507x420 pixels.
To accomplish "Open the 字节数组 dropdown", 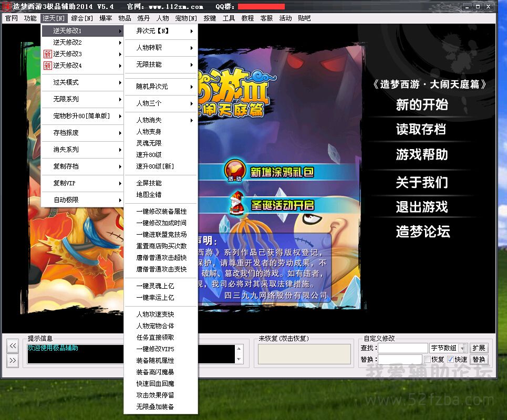I will [463, 348].
